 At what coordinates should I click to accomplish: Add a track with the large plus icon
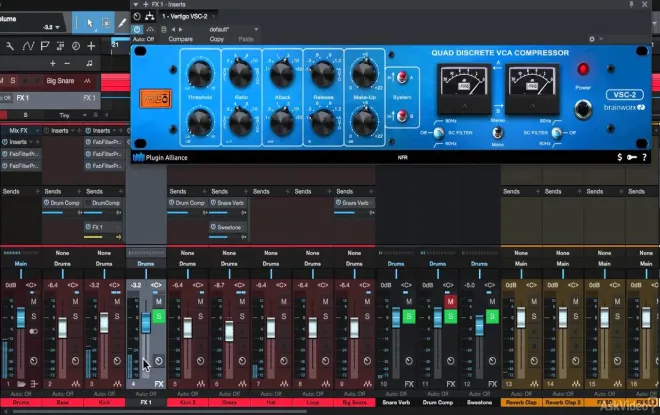(x=91, y=46)
